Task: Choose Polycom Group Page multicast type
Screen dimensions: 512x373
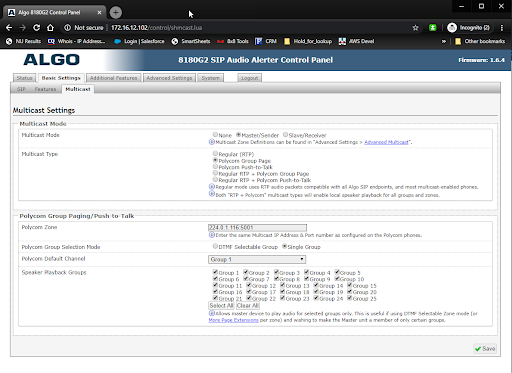Action: tap(215, 160)
